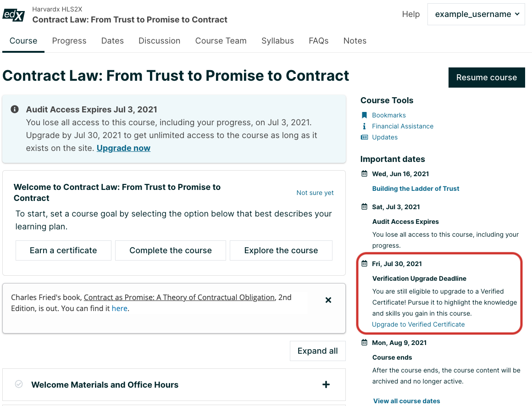Click the audit access info circle icon

point(15,109)
